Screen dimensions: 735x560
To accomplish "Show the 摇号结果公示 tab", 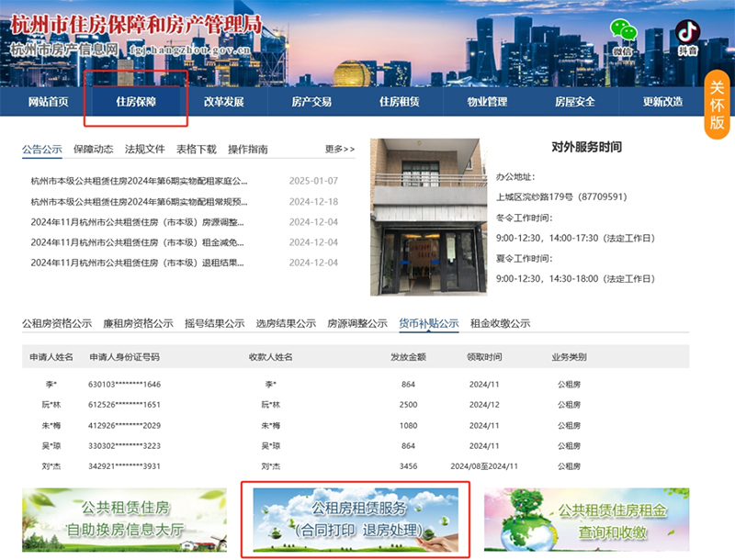I will [214, 323].
